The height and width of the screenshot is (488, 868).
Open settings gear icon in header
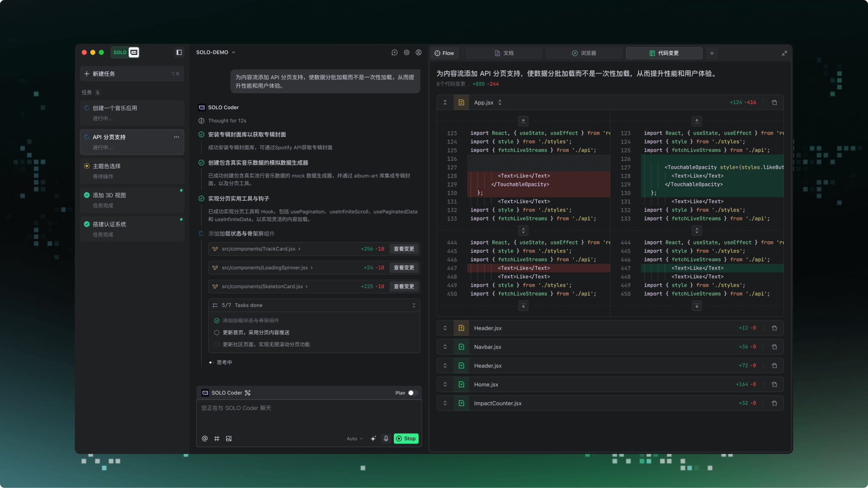407,53
